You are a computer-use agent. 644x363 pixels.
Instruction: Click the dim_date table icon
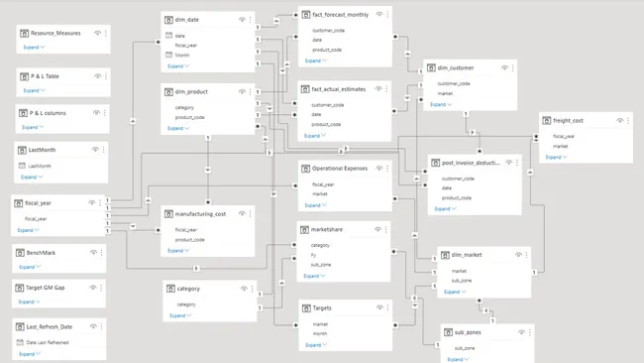pos(168,20)
